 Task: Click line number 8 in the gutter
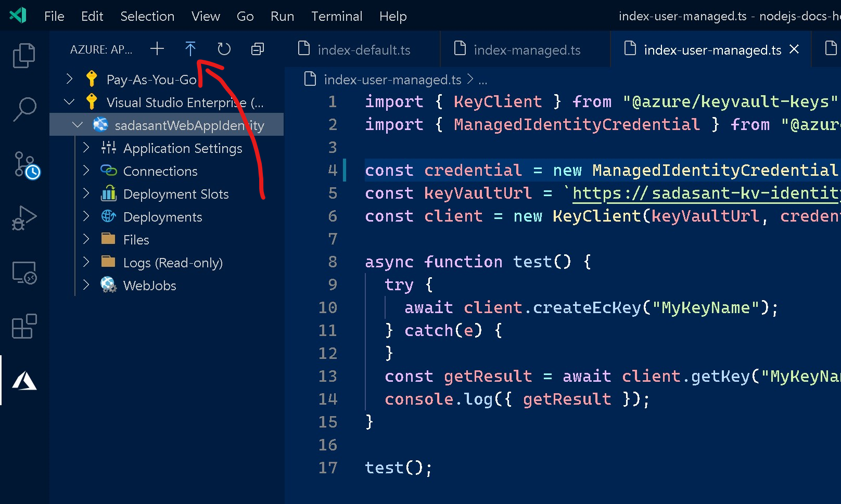point(333,262)
